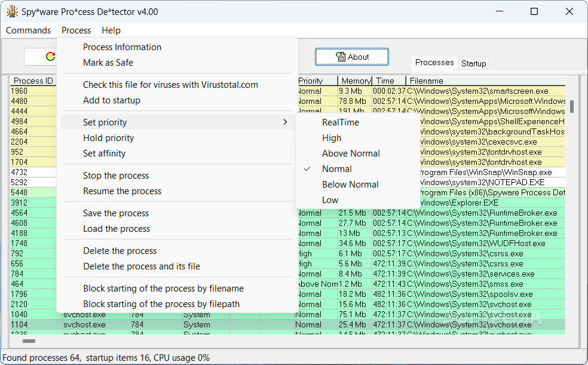The image size is (588, 365).
Task: Click the status bar text Found processes 64
Action: pyautogui.click(x=41, y=358)
